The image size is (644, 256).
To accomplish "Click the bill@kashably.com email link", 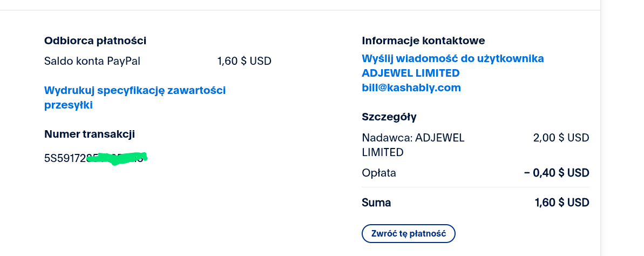I will pos(411,87).
